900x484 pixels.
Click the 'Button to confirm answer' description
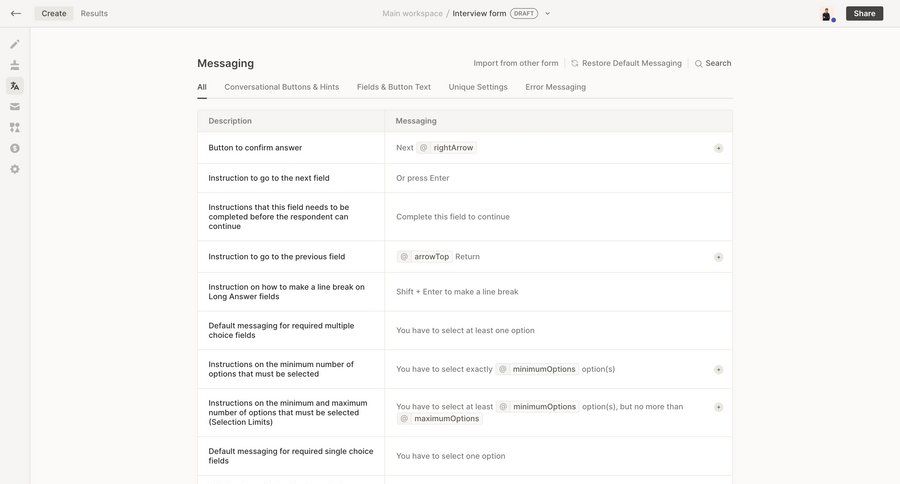[255, 148]
